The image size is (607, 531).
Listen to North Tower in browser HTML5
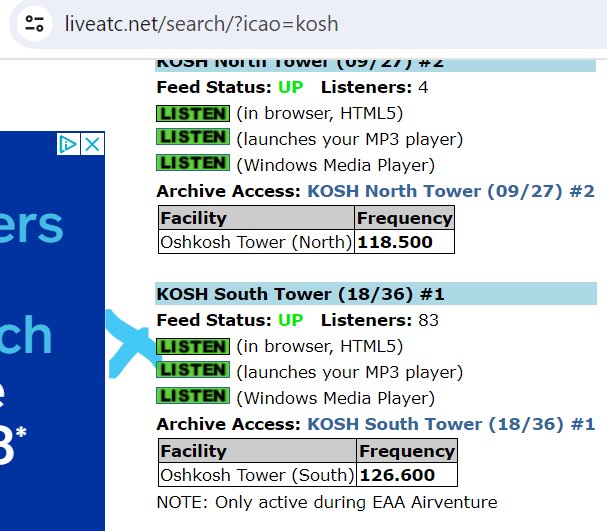pyautogui.click(x=193, y=113)
